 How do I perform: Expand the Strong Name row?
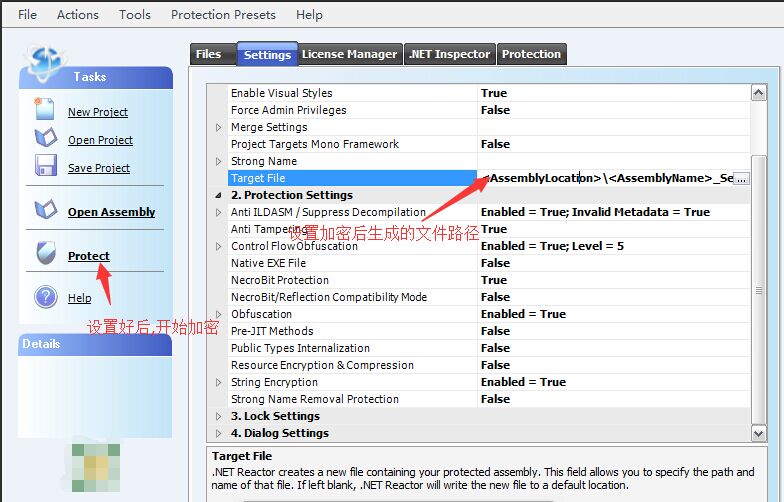tap(218, 161)
